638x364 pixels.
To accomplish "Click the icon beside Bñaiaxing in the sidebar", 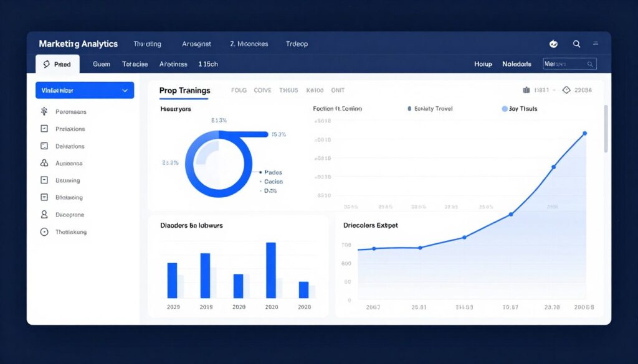I will pyautogui.click(x=44, y=197).
